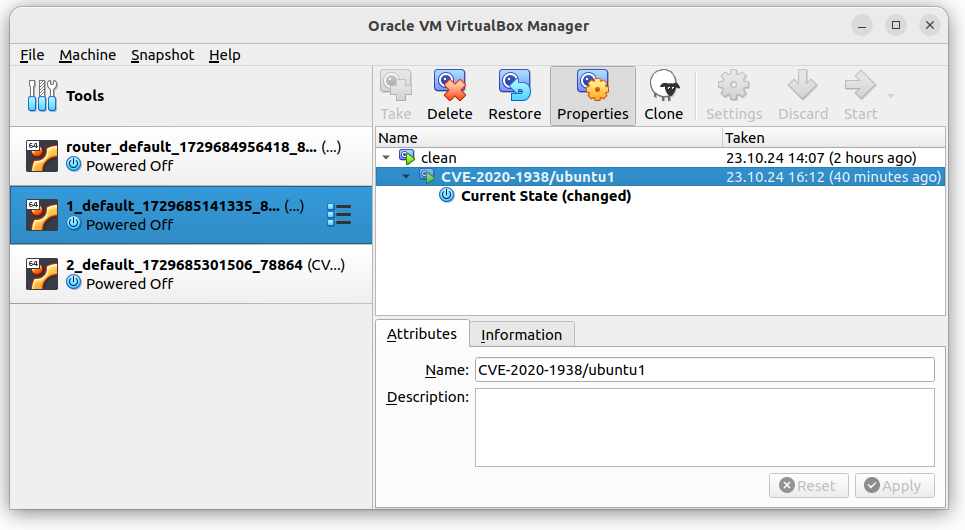Screen dimensions: 965x530
Task: Select the 1_default_1729685141335 machine name
Action: 173,206
